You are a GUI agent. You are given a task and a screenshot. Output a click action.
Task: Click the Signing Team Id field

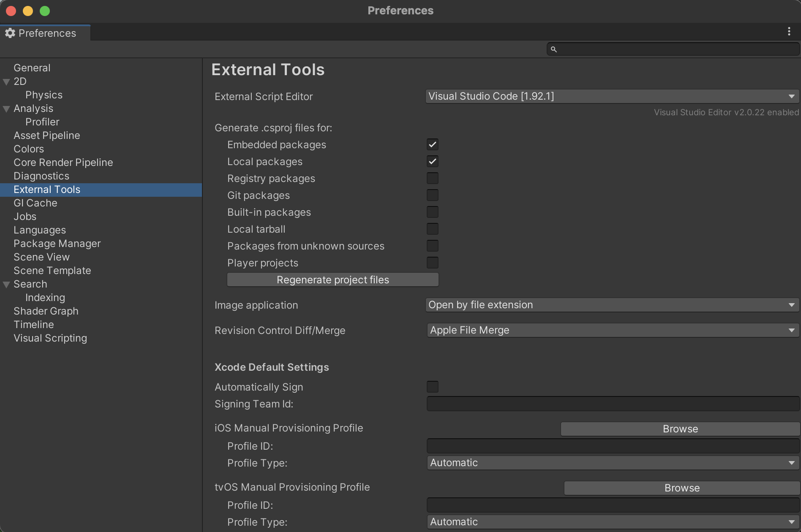pos(613,404)
